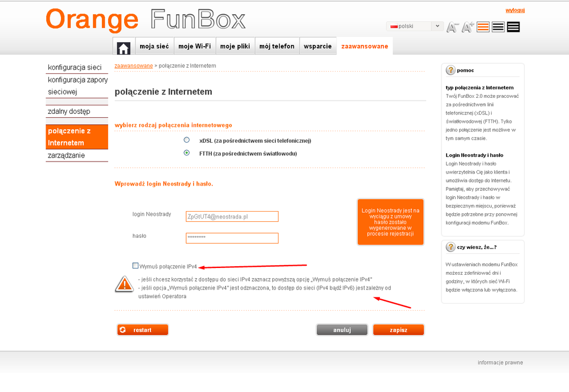Select the black-on-white contrast theme icon
Viewport: 569px width, 392px height.
coord(498,27)
